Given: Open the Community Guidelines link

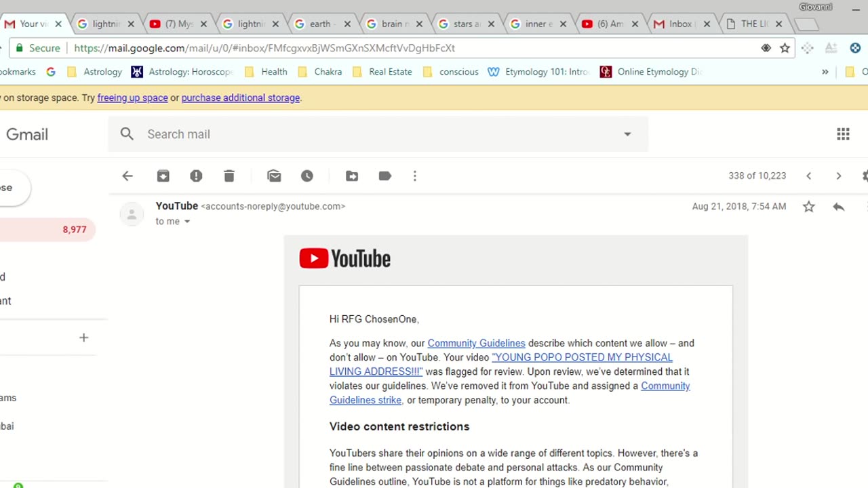Looking at the screenshot, I should pos(476,344).
